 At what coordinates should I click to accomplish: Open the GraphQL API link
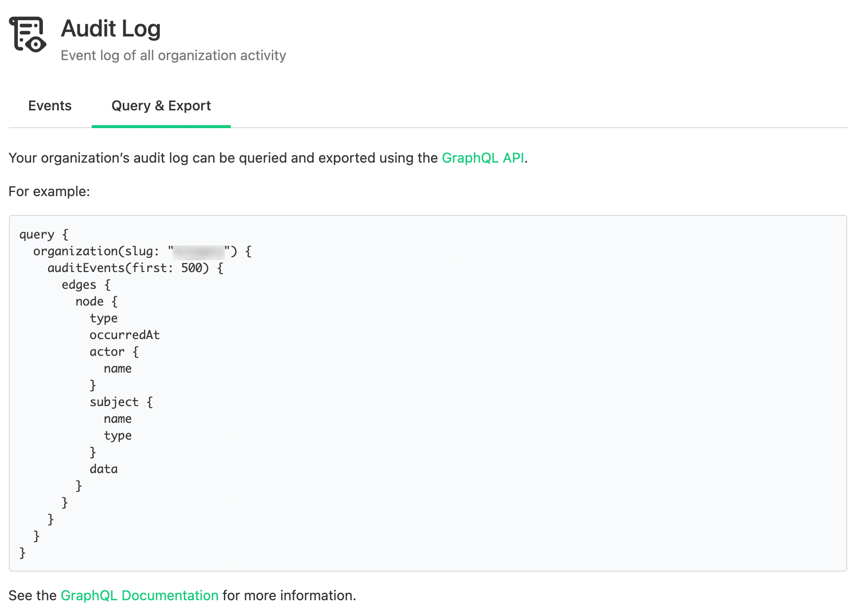484,158
